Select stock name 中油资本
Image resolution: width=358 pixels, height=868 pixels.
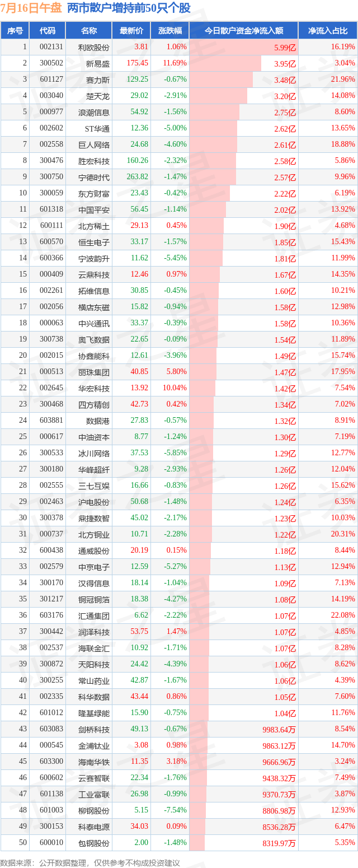94,437
